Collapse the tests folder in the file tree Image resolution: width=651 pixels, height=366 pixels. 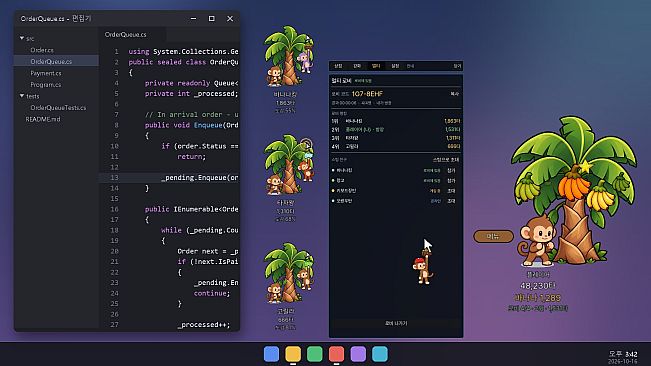(22, 96)
